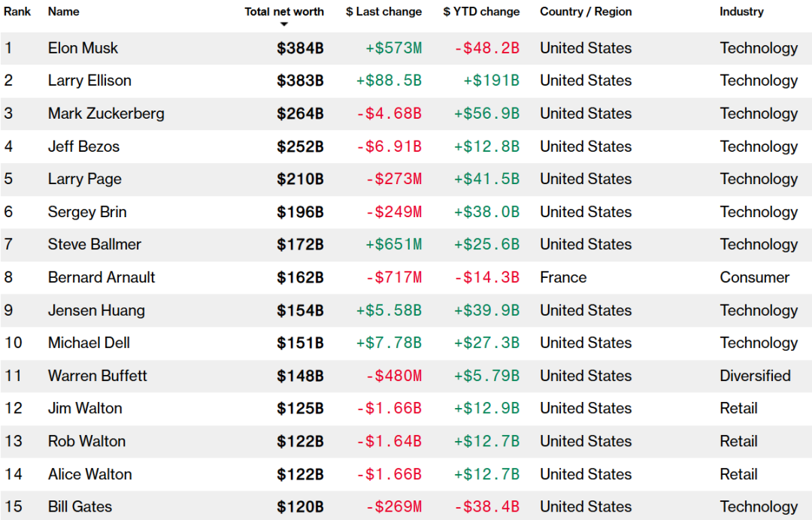Click Diversified industry in Warren Buffett's row

(755, 376)
